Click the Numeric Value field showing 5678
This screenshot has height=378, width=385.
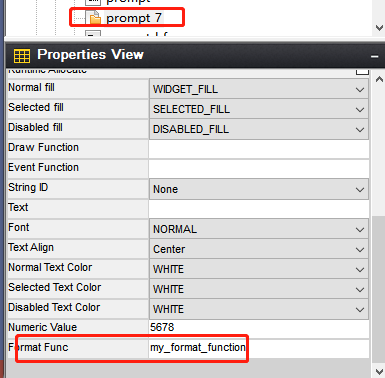pos(259,328)
